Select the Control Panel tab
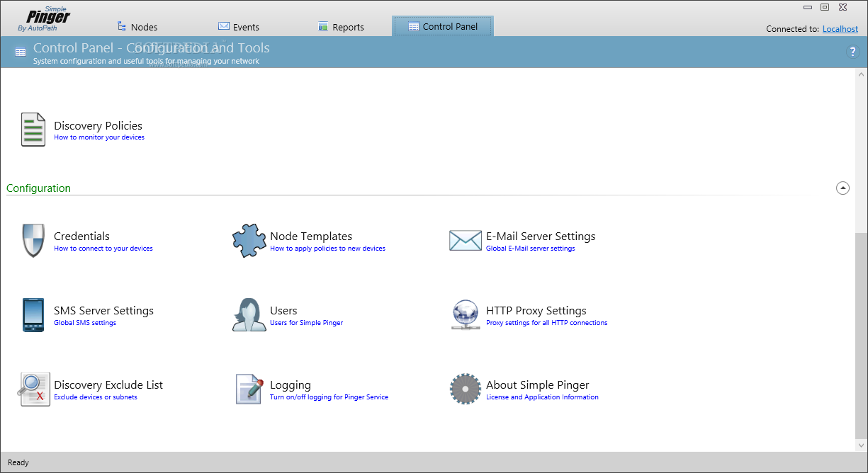Image resolution: width=868 pixels, height=473 pixels. coord(443,26)
